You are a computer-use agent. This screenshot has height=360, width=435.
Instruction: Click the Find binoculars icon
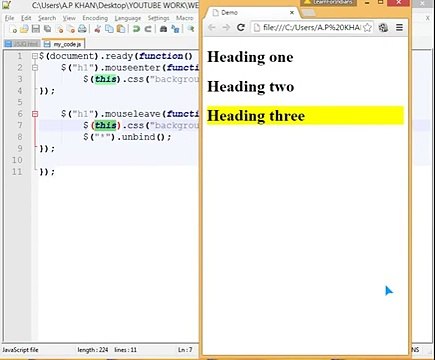(163, 29)
